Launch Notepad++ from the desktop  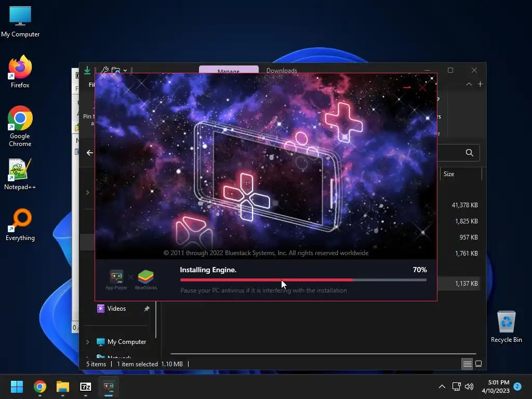click(x=20, y=174)
